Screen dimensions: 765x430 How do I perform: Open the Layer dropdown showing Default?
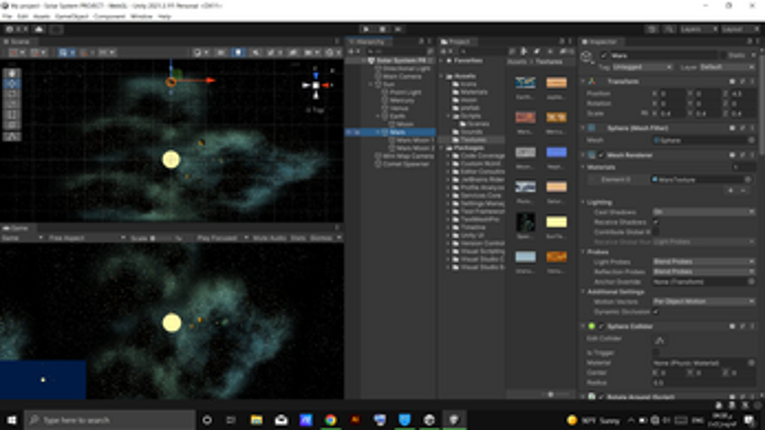[x=727, y=67]
